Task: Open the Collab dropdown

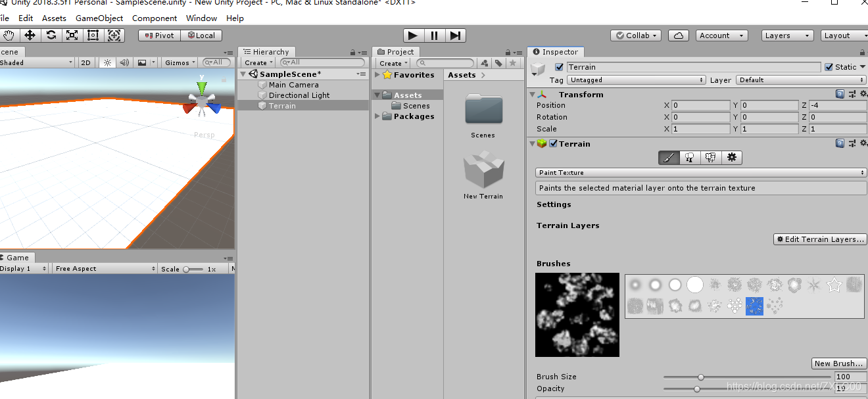Action: pos(635,35)
